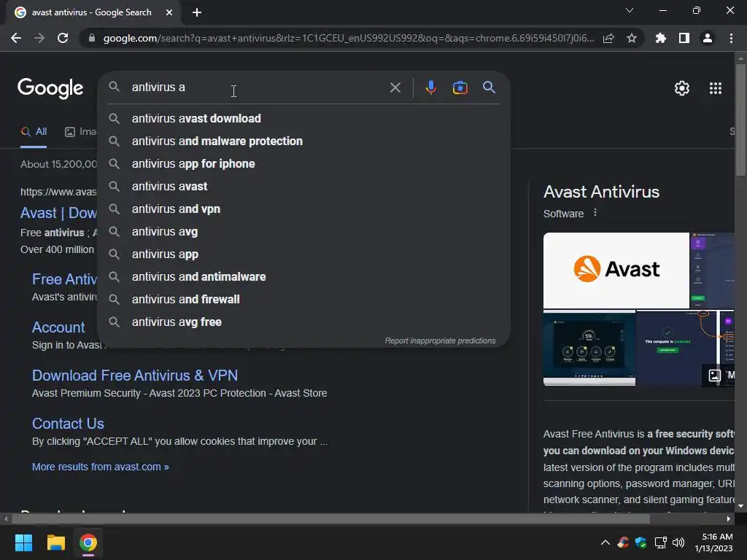Open the Avast logo thumbnail image

[616, 271]
